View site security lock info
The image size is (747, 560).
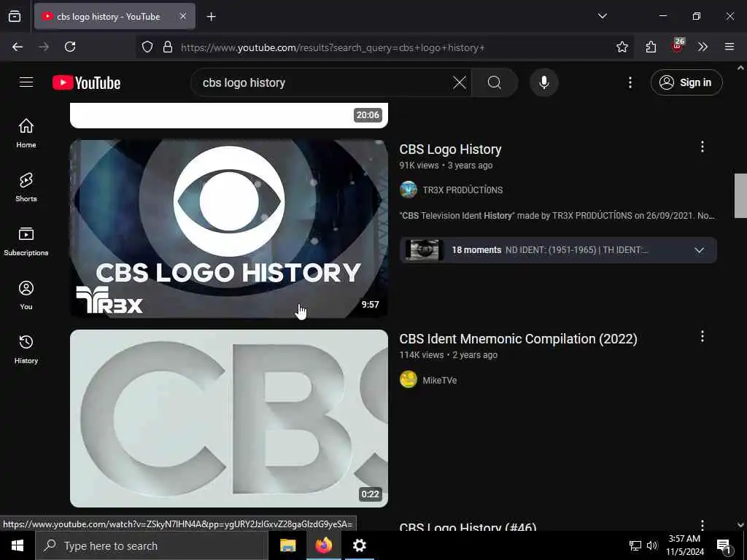(168, 47)
